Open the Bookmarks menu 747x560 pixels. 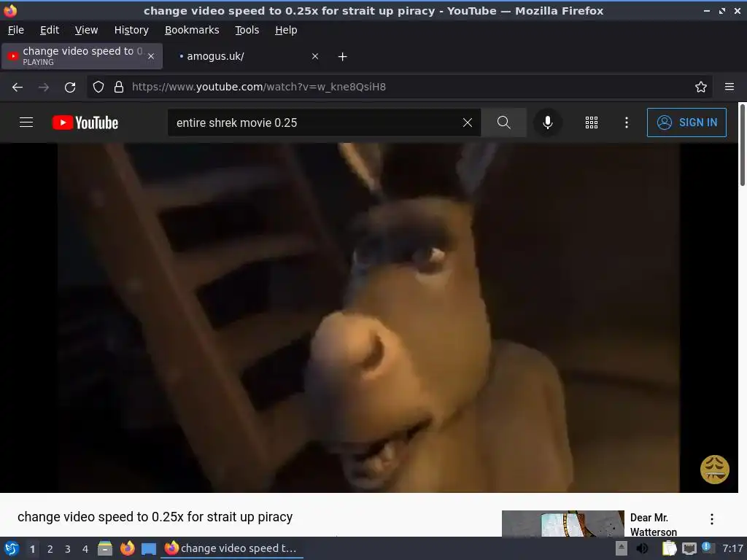192,30
